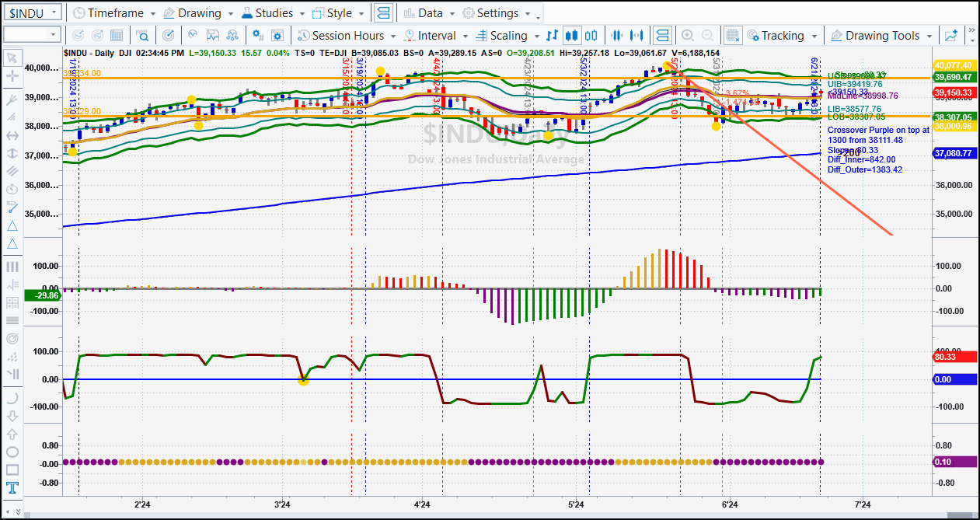Click the purple 0.10 indicator value label
The image size is (980, 520).
[x=954, y=462]
